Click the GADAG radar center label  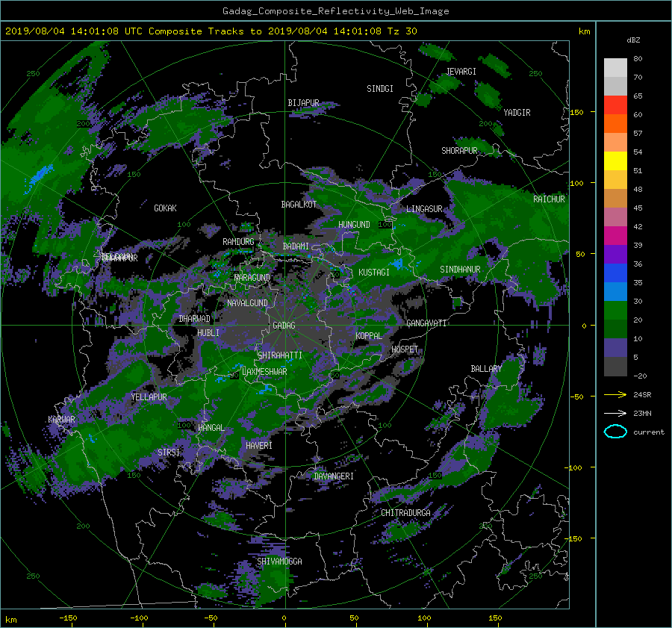284,326
